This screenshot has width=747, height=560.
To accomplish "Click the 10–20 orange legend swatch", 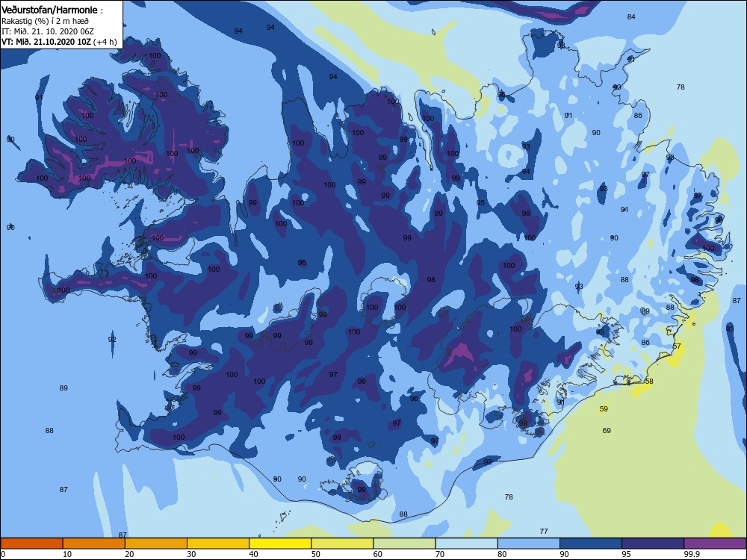I will (94, 544).
